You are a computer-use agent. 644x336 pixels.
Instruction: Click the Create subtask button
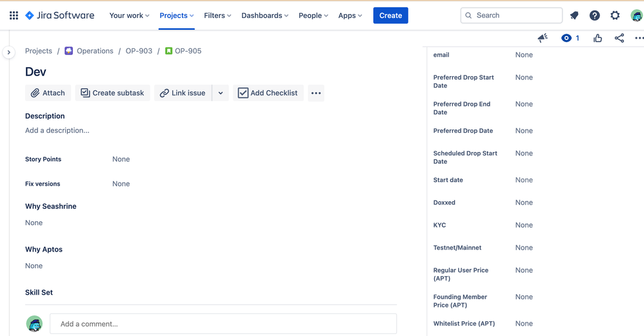(112, 93)
